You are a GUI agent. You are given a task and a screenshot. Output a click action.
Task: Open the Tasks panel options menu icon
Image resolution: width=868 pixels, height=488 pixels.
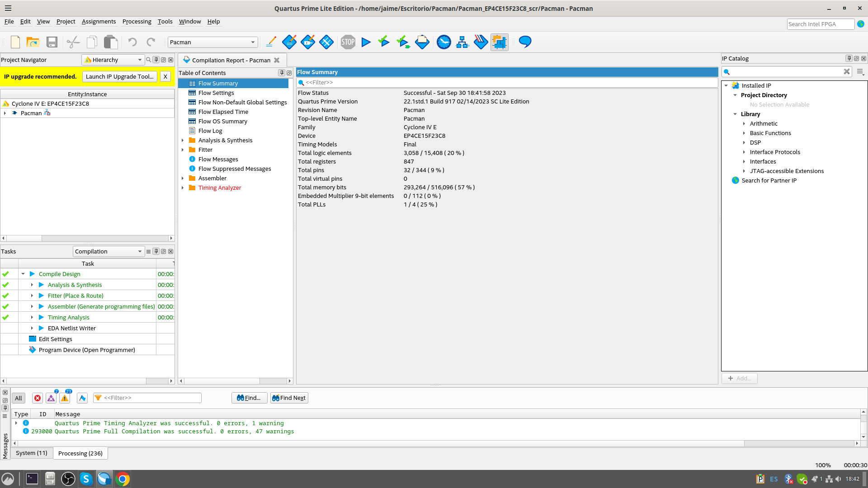(148, 252)
